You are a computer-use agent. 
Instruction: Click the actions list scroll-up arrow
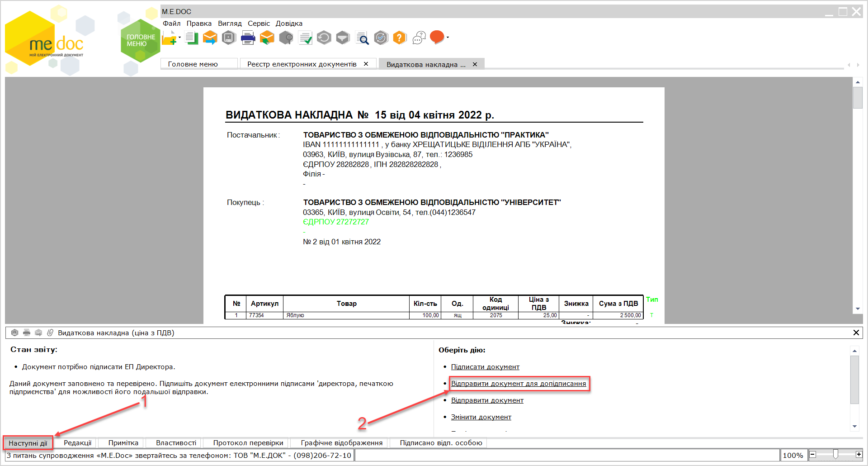point(854,351)
